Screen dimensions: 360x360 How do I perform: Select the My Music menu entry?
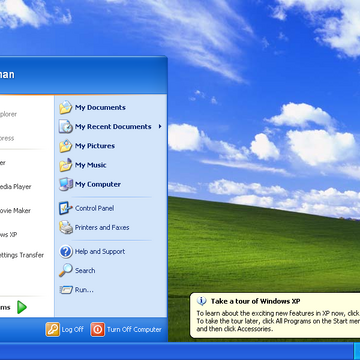tap(110, 165)
